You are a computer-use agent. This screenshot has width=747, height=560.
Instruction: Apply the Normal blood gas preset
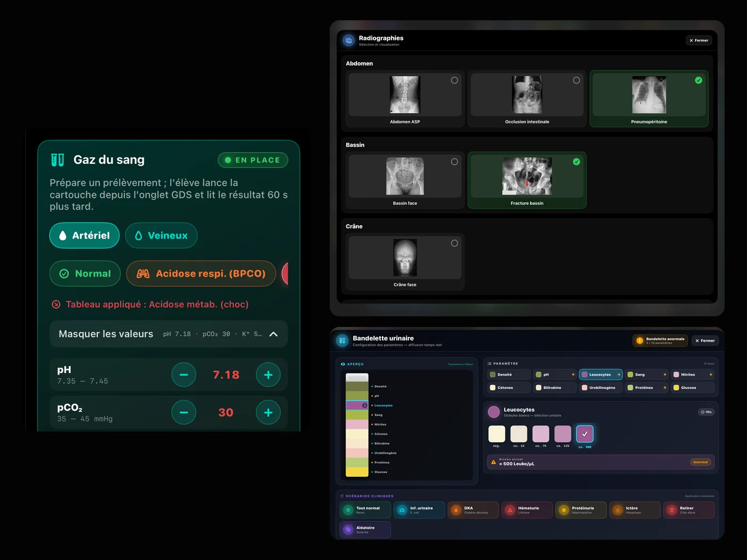tap(85, 274)
